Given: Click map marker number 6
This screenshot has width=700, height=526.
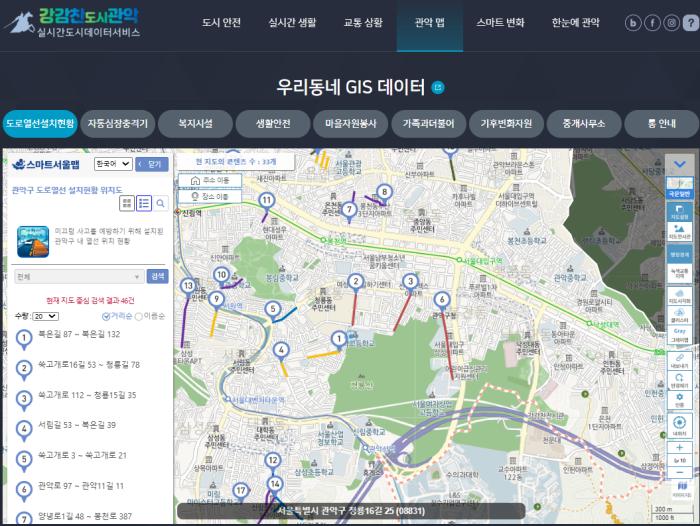Looking at the screenshot, I should point(442,300).
